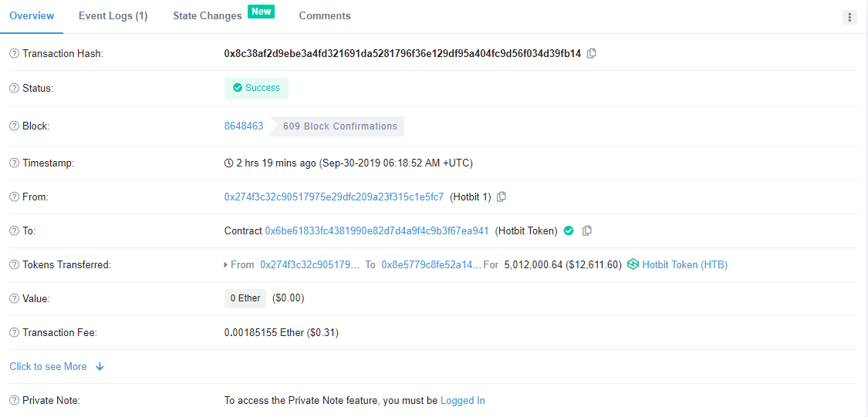Viewport: 868px width, 417px height.
Task: Switch to the Event Logs tab
Action: click(x=113, y=16)
